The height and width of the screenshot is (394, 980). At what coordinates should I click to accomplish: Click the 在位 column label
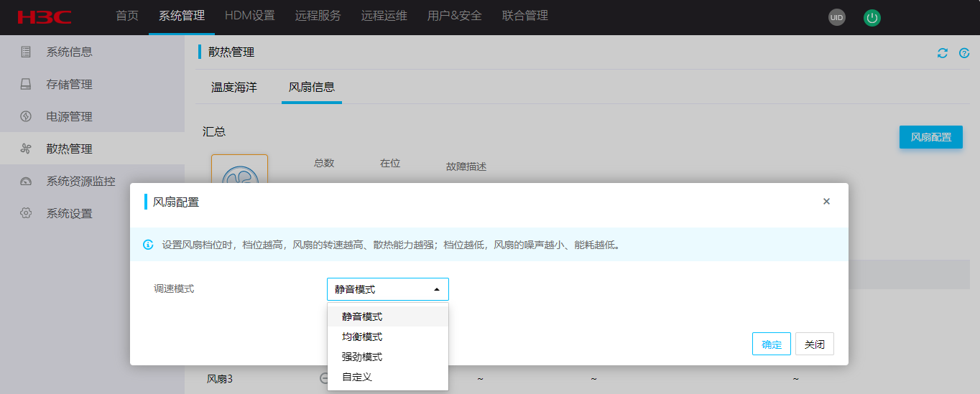(x=390, y=163)
